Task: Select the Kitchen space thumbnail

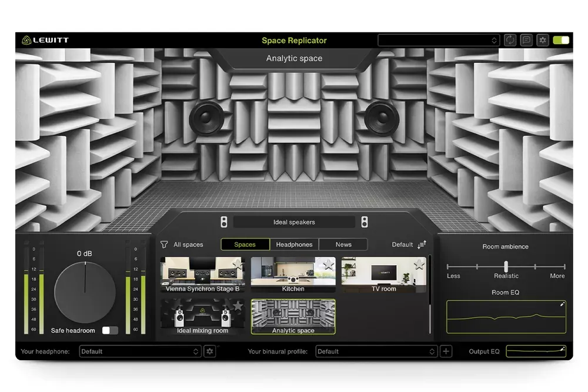Action: [293, 274]
